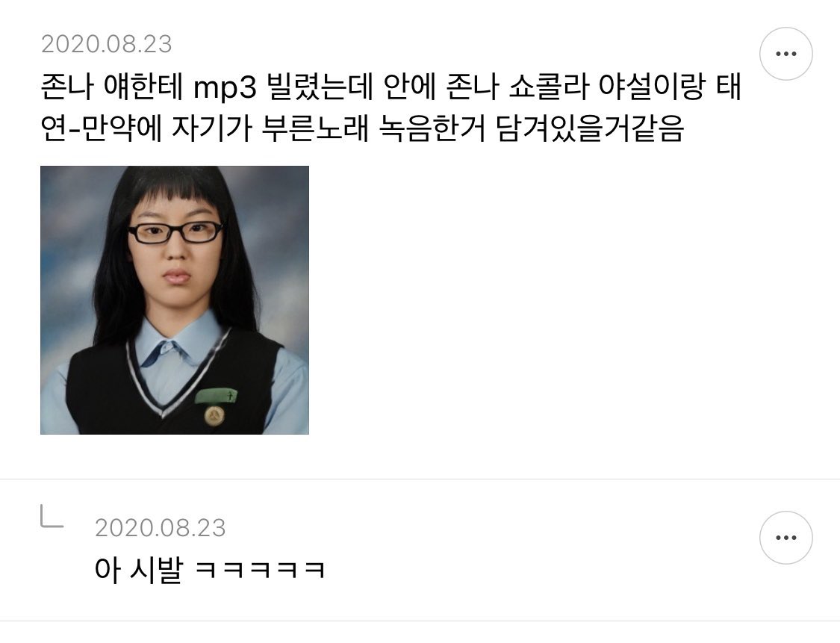The height and width of the screenshot is (643, 840).
Task: Click the word "녹음한거" in the comment
Action: [432, 128]
